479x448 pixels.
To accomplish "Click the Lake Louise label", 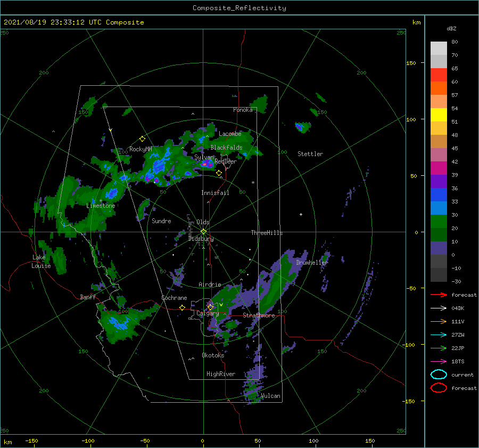I will [x=41, y=262].
